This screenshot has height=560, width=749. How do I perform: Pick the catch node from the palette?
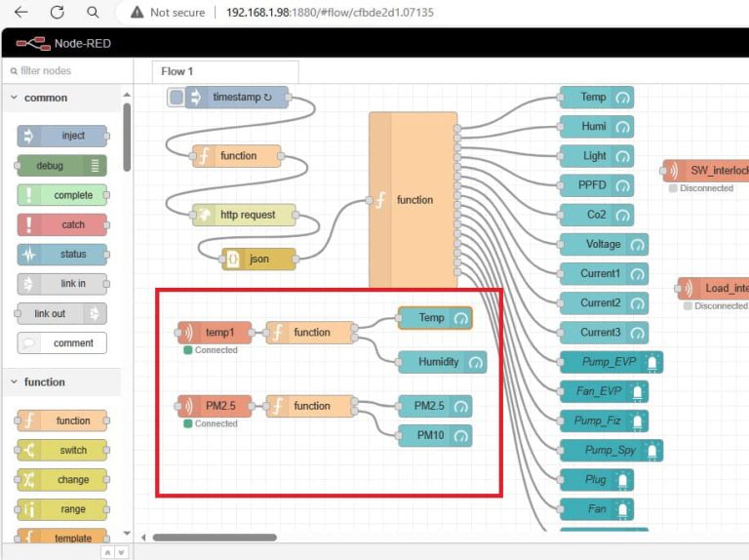coord(61,224)
